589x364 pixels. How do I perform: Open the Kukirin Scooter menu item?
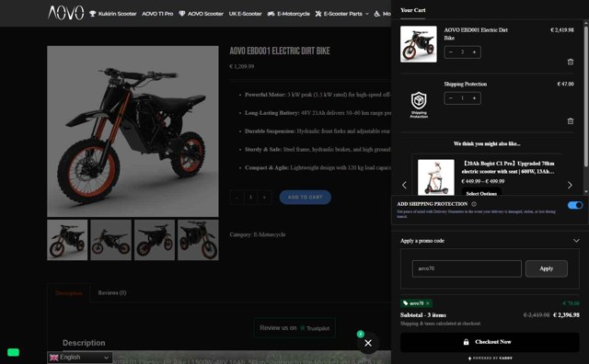pos(112,14)
